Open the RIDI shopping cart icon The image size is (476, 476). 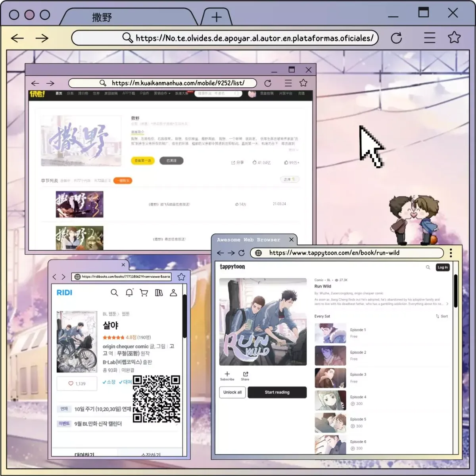144,293
